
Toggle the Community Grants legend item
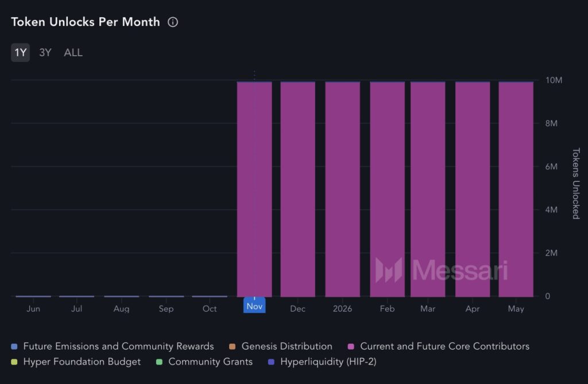210,362
